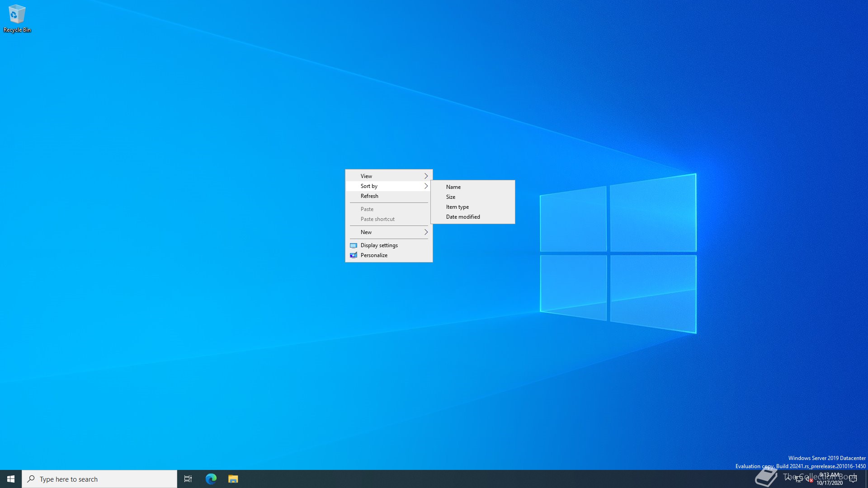Open the Recycle Bin desktop icon
Viewport: 868px width, 488px height.
pyautogui.click(x=17, y=18)
